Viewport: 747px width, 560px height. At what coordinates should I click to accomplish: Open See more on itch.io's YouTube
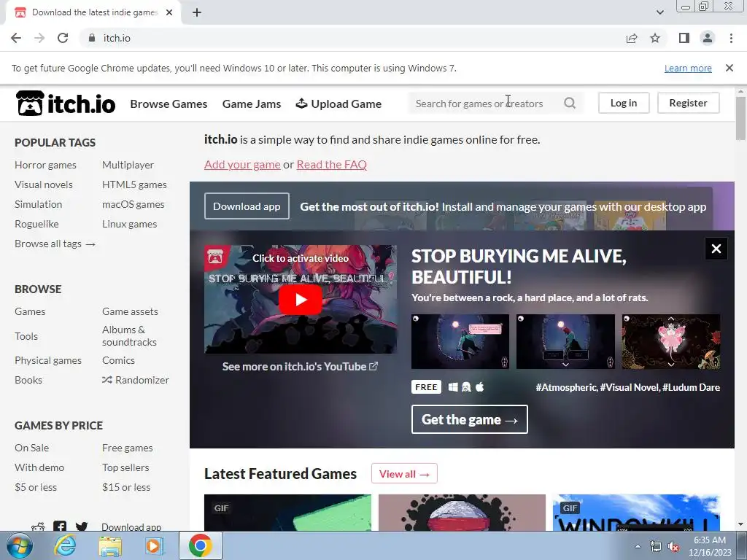[300, 366]
